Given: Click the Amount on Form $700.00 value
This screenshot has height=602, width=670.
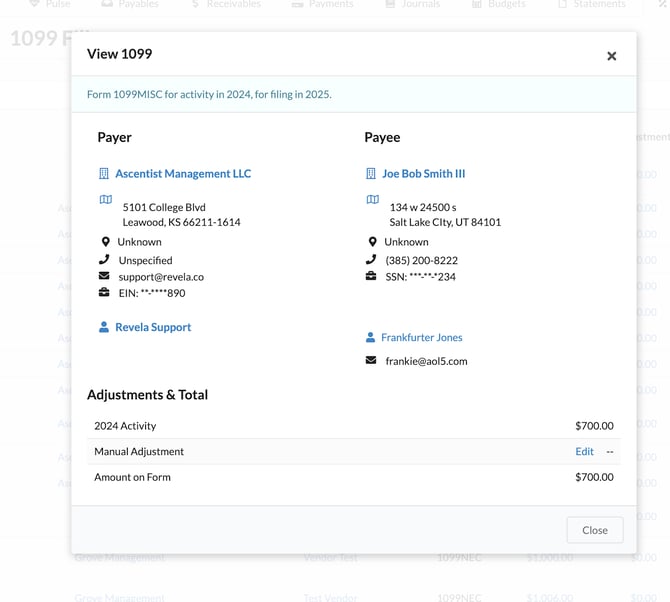Looking at the screenshot, I should (x=593, y=478).
